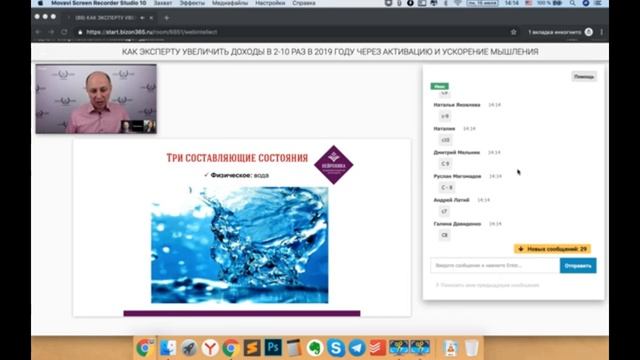Open the Movavi Screen Recorder Studio menu

tap(98, 3)
